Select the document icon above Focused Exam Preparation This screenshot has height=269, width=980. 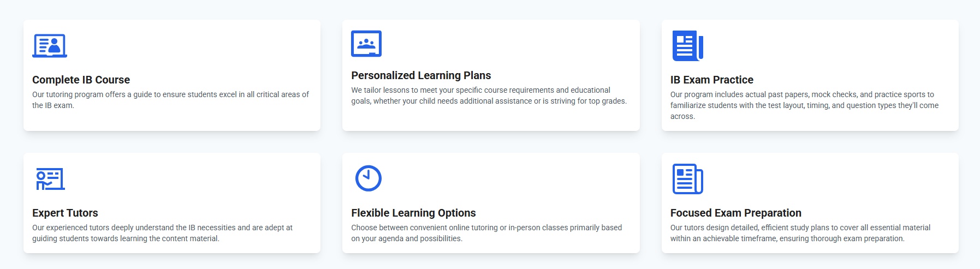(x=687, y=179)
